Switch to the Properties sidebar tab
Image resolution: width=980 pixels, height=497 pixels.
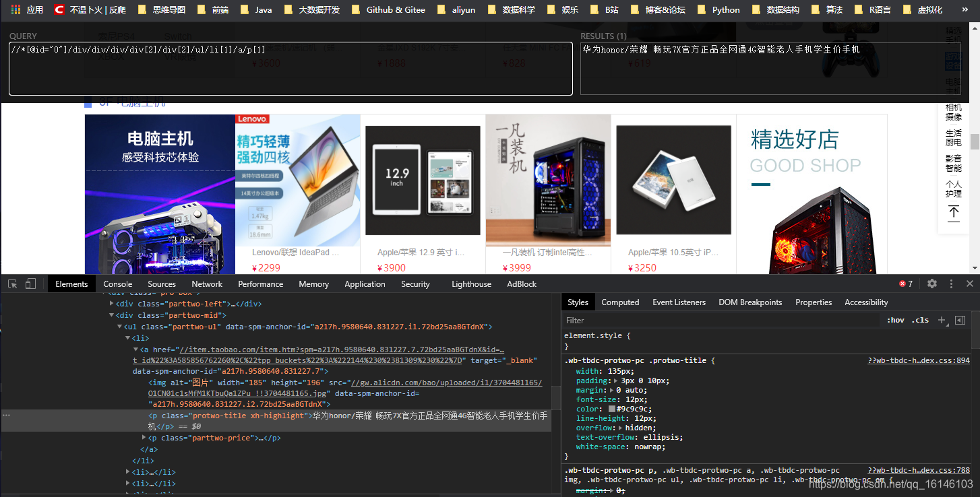[x=814, y=302]
